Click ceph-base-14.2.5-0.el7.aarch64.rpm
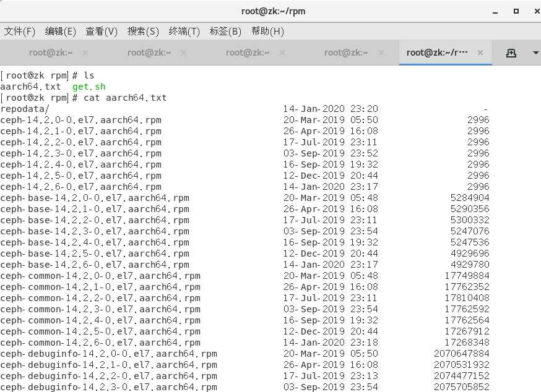The image size is (541, 392). 95,254
